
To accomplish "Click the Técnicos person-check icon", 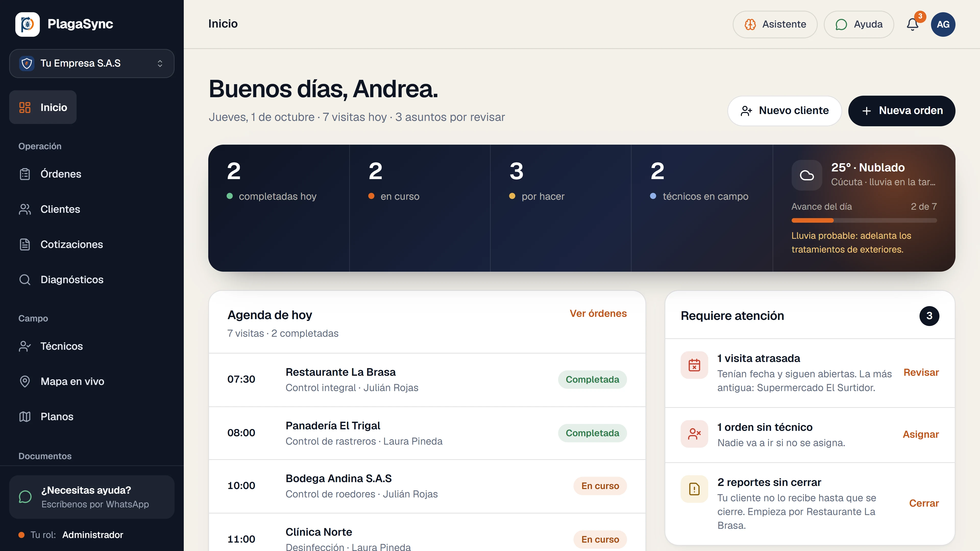I will [x=25, y=346].
